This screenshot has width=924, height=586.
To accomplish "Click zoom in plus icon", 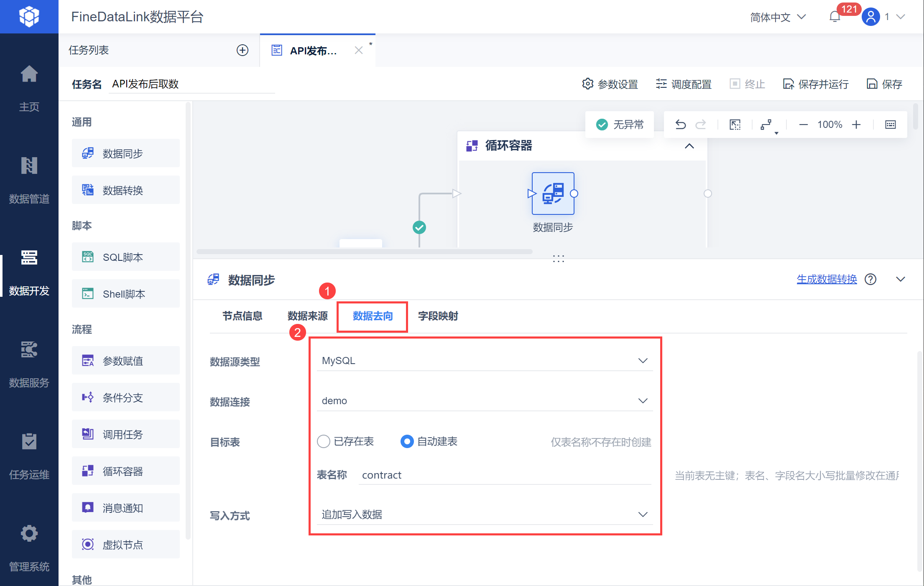I will 856,125.
